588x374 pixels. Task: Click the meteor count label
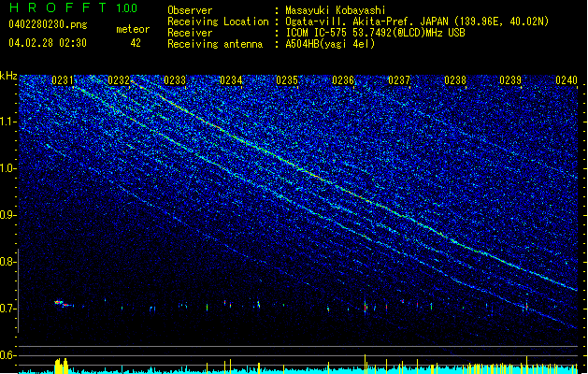[x=133, y=29]
